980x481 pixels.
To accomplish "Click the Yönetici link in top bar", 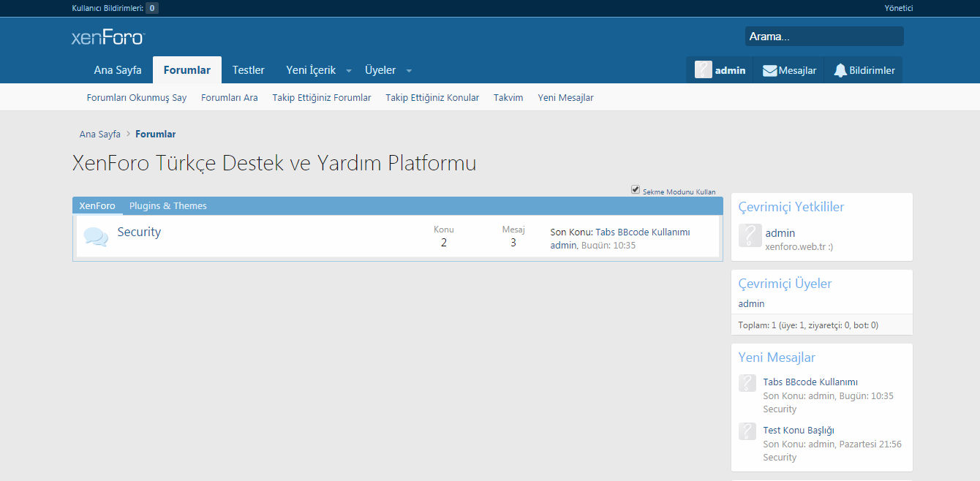I will coord(899,8).
